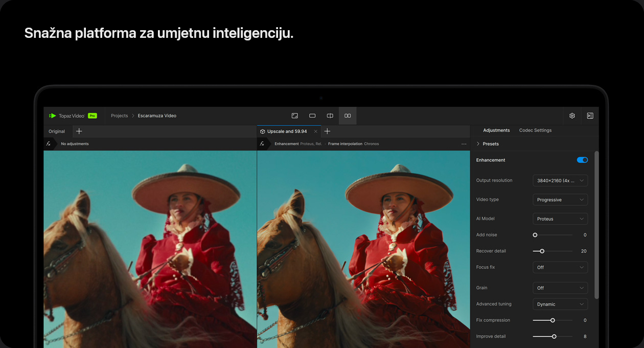Image resolution: width=644 pixels, height=348 pixels.
Task: Open the Focus fix dropdown
Action: coord(560,267)
